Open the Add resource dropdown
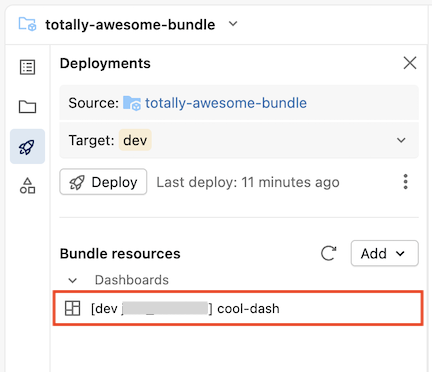432x372 pixels. pos(384,253)
